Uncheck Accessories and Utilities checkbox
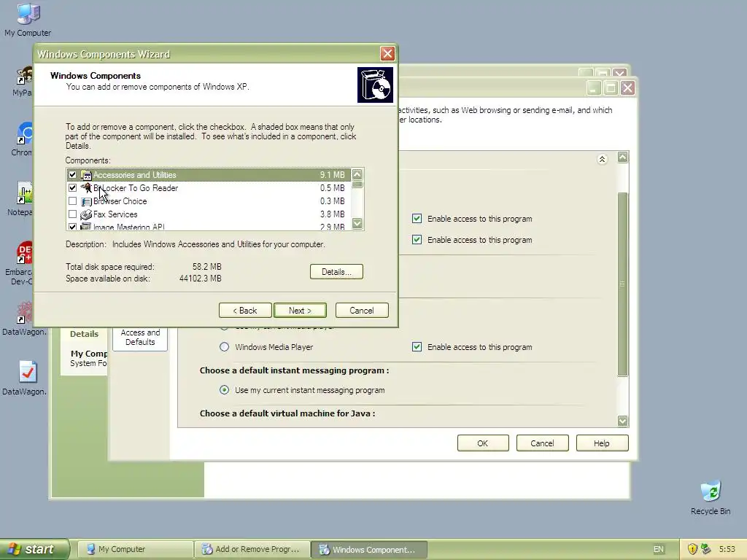This screenshot has width=747, height=560. 72,175
